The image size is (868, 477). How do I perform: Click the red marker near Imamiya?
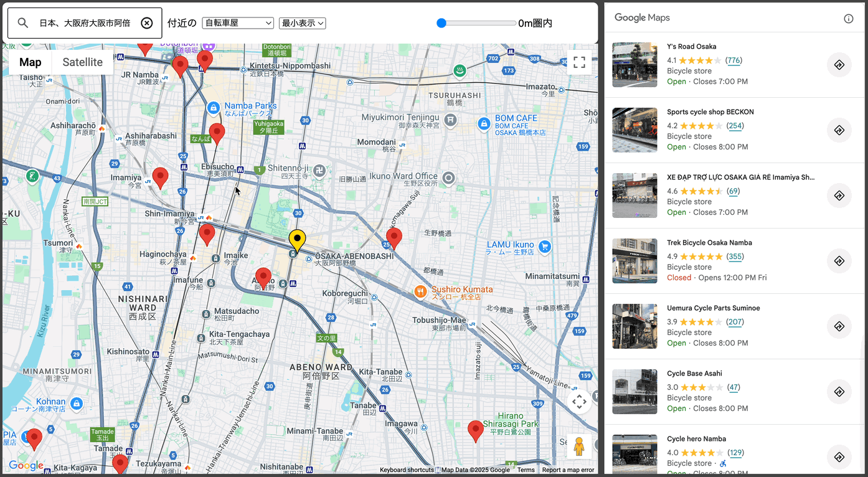pyautogui.click(x=161, y=178)
